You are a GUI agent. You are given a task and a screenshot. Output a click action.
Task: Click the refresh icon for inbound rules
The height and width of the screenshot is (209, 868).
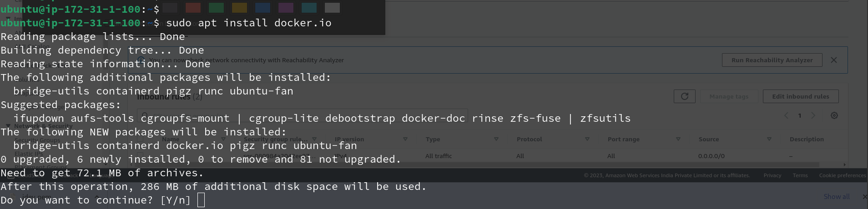click(684, 96)
